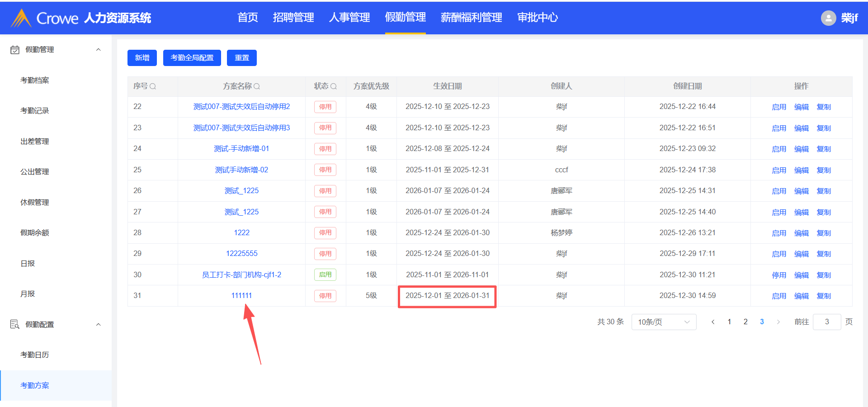Search by 序号 column magnifier icon
The width and height of the screenshot is (868, 407).
(x=153, y=86)
